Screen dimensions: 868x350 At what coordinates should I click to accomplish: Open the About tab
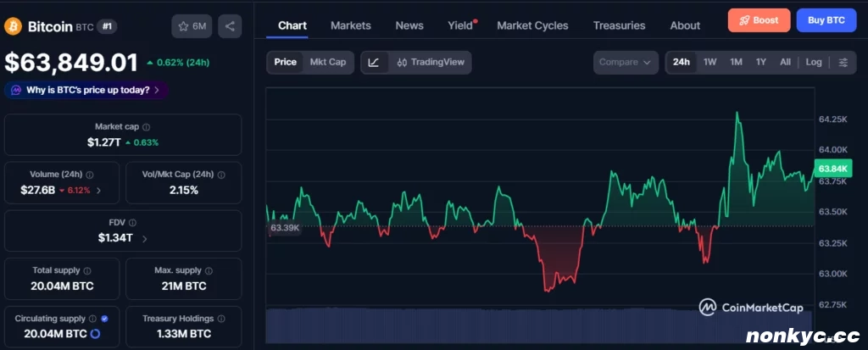[x=685, y=25]
